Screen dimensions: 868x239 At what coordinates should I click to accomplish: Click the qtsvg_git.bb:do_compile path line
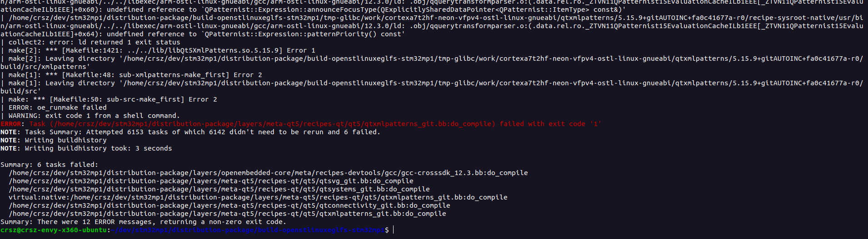pos(211,181)
